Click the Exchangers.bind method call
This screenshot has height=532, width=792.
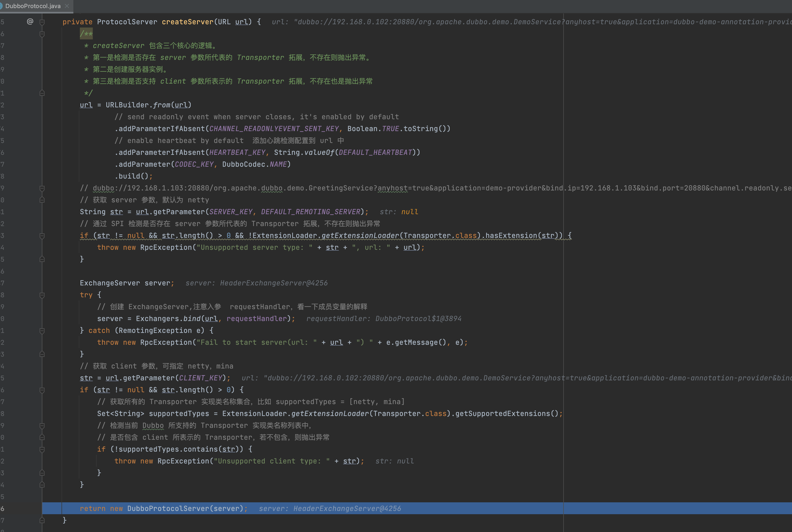pyautogui.click(x=192, y=319)
